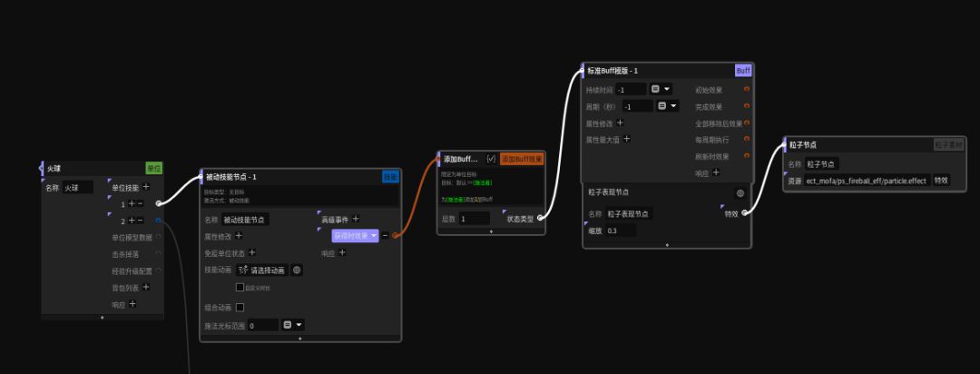Click 特效 button beside resource path
The image size is (980, 374).
[941, 180]
